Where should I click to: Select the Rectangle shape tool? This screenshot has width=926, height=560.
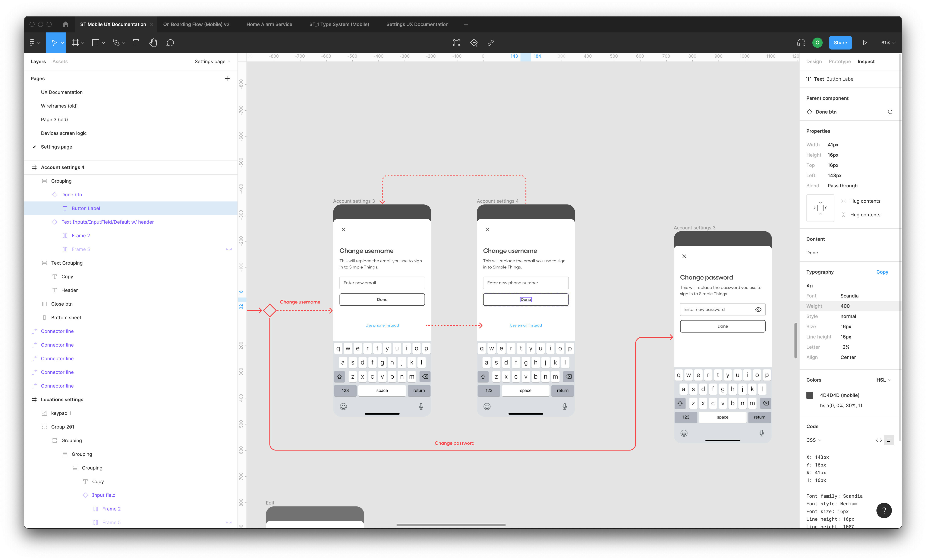coord(96,43)
